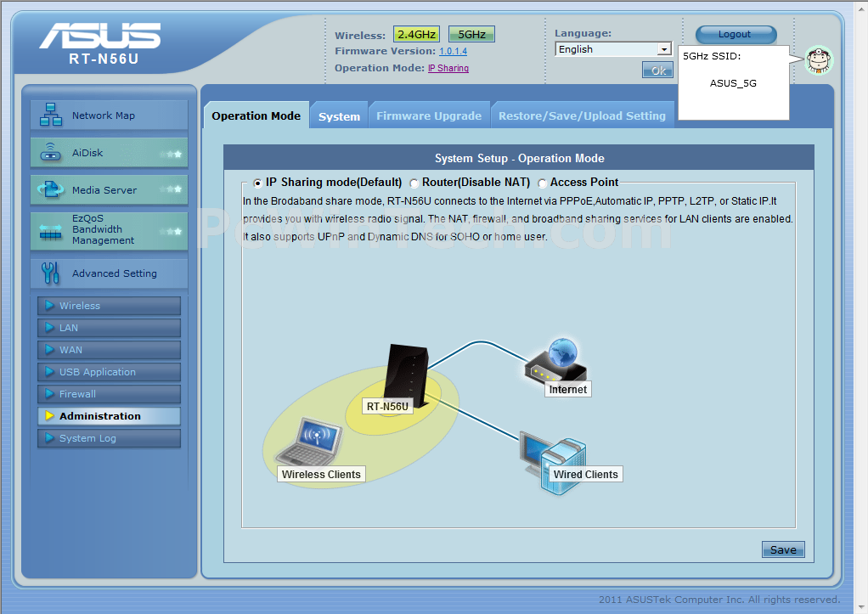Click the assistant mascot avatar icon

(819, 60)
